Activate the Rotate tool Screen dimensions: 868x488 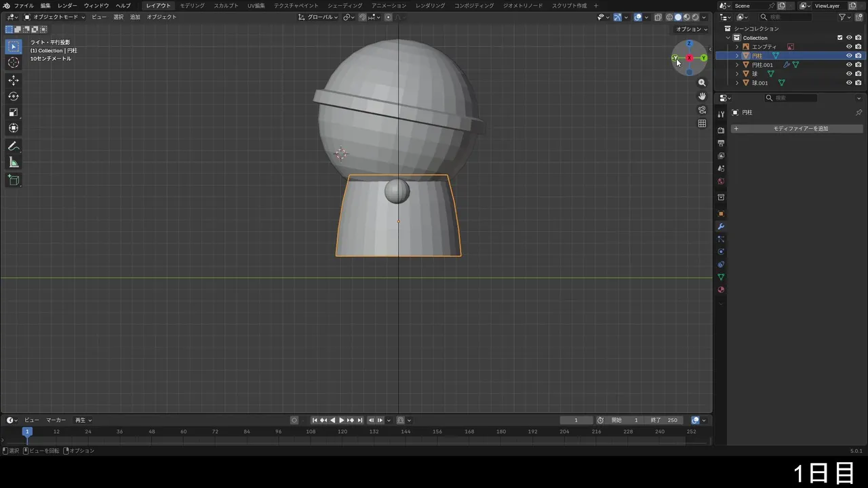14,96
